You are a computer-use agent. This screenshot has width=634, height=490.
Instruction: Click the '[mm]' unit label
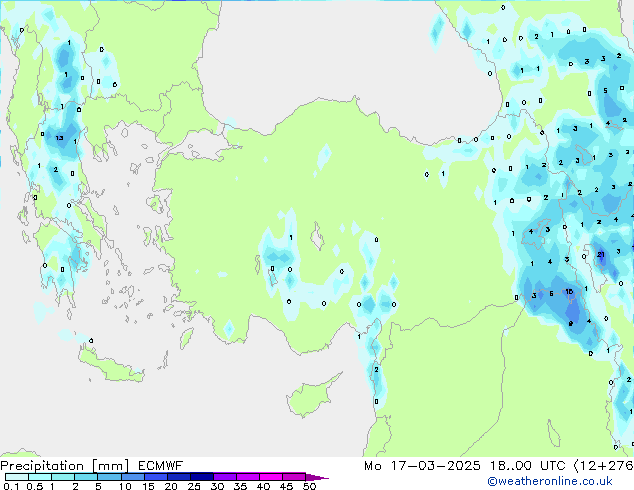pos(110,466)
